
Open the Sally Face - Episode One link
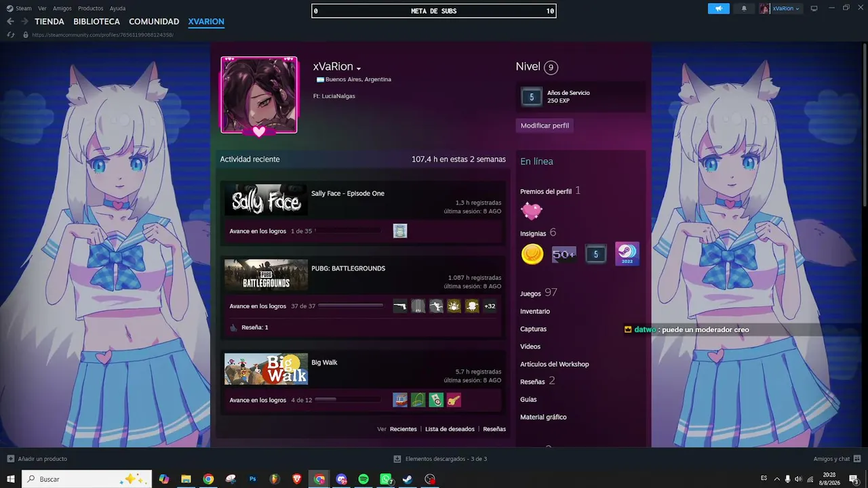pyautogui.click(x=348, y=193)
